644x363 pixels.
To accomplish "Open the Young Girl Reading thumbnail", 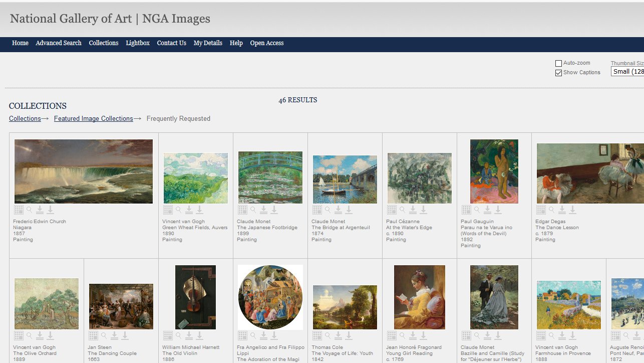I will click(420, 297).
